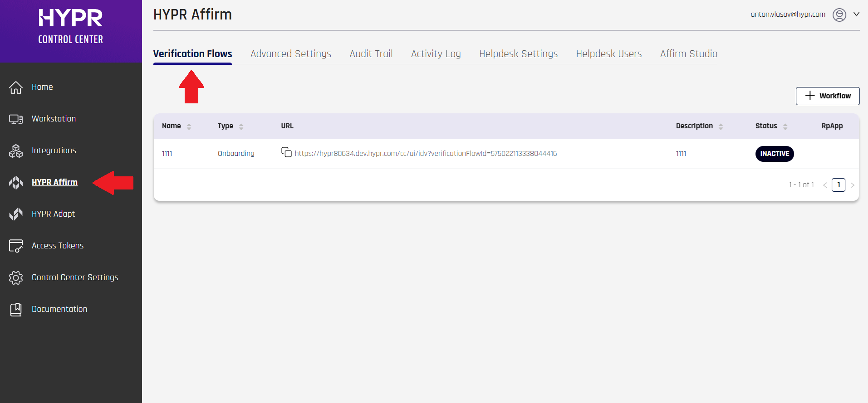Click the Home icon in sidebar
868x403 pixels.
click(x=16, y=87)
